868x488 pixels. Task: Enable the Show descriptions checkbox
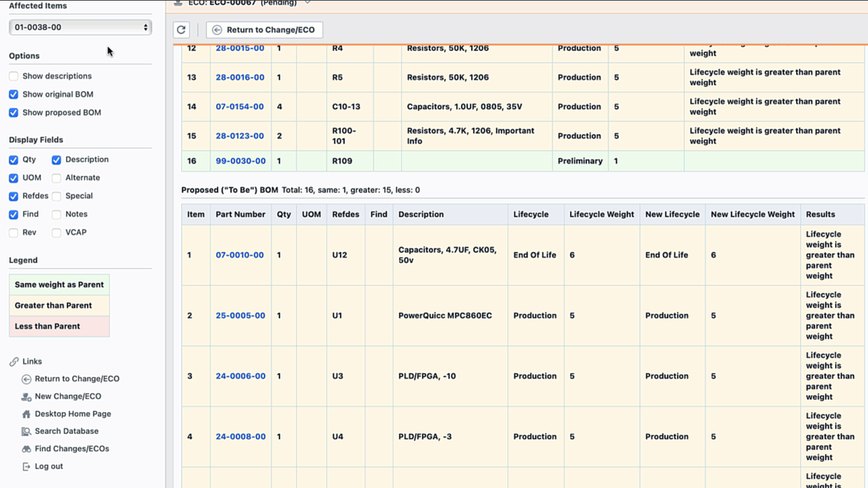13,76
